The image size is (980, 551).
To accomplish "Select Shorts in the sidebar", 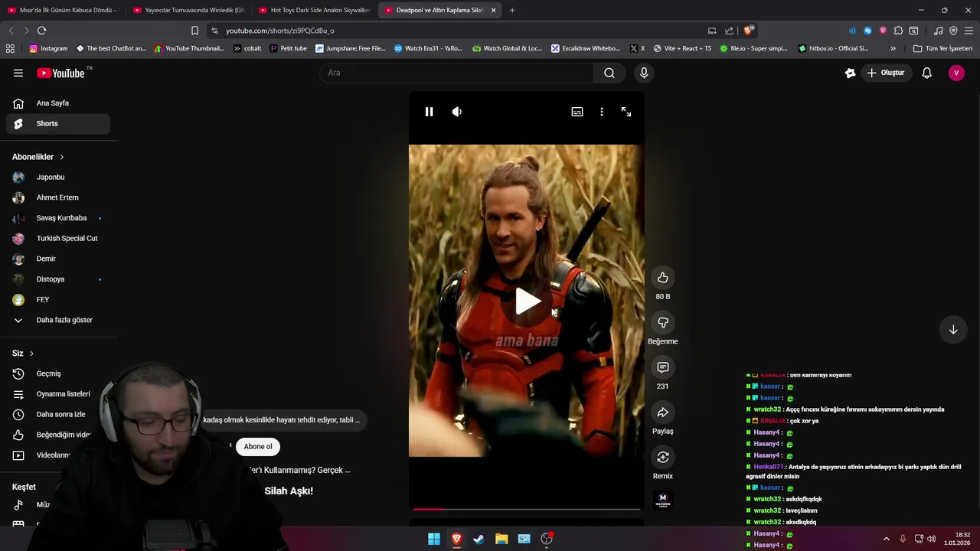I will tap(58, 123).
